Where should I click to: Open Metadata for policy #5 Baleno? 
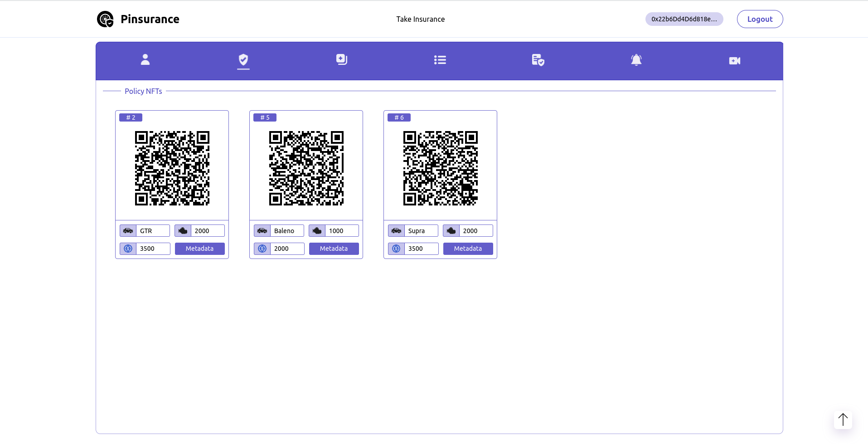(x=334, y=249)
